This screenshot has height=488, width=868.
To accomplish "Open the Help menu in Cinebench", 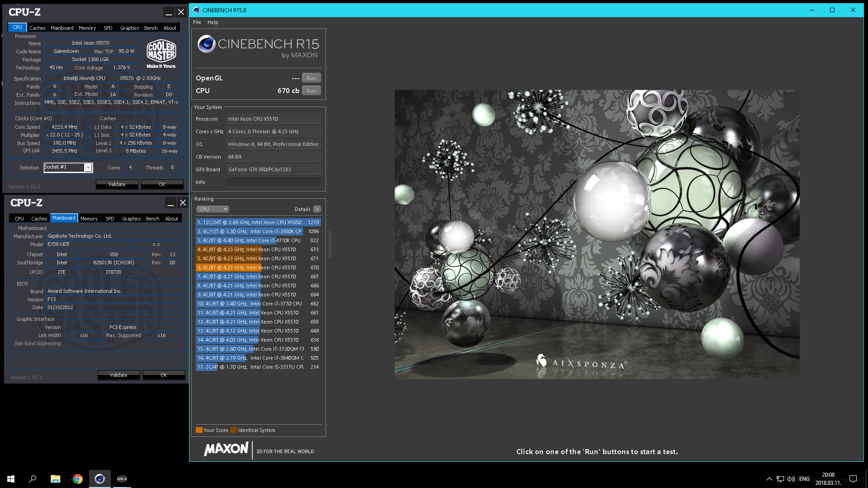I will pos(212,22).
